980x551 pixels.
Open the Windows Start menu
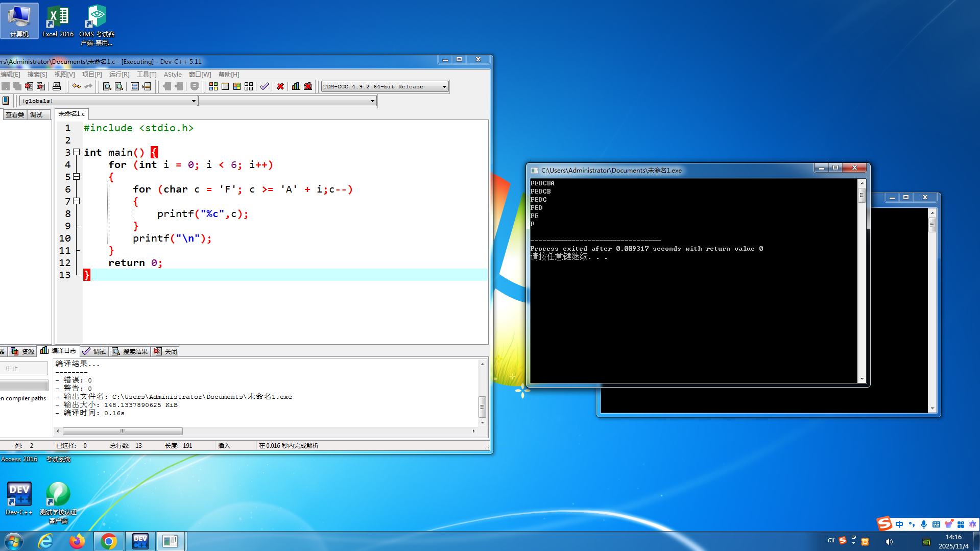13,541
